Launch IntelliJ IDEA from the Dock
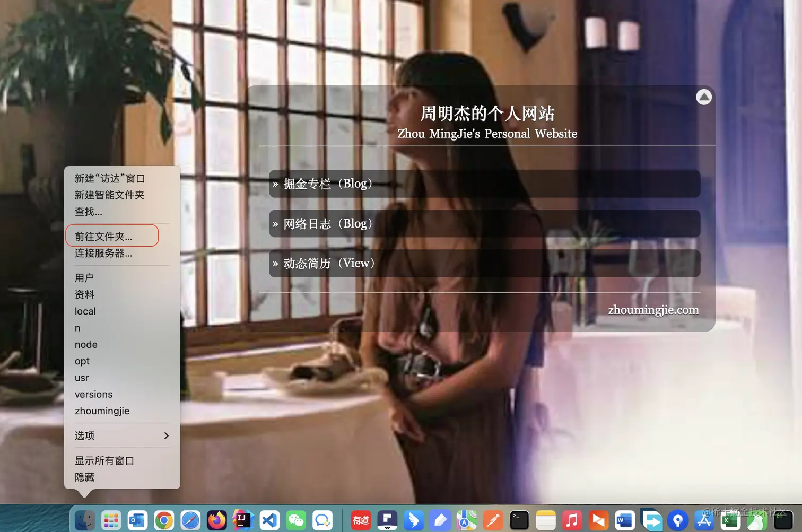802x532 pixels. pos(243,520)
